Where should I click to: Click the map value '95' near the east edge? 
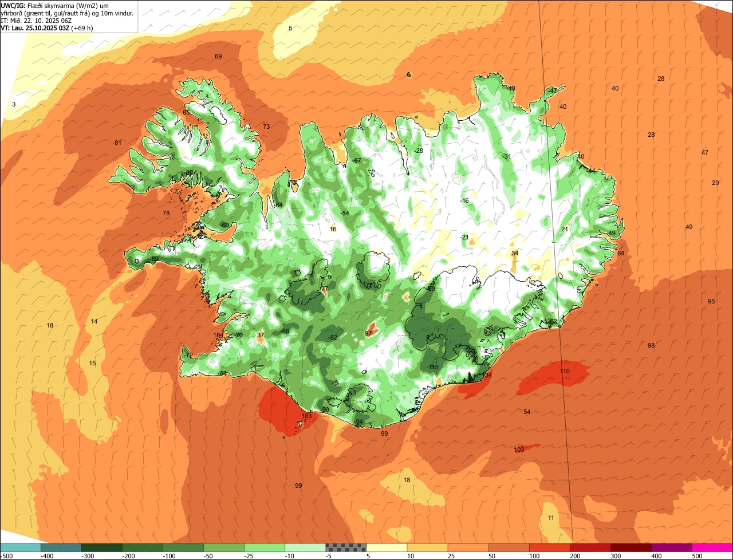tap(711, 301)
